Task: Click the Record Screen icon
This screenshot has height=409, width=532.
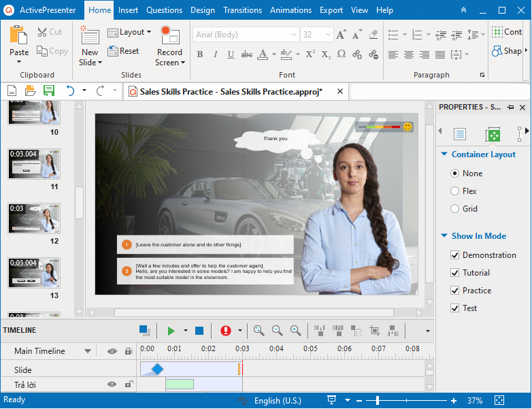Action: [x=169, y=35]
